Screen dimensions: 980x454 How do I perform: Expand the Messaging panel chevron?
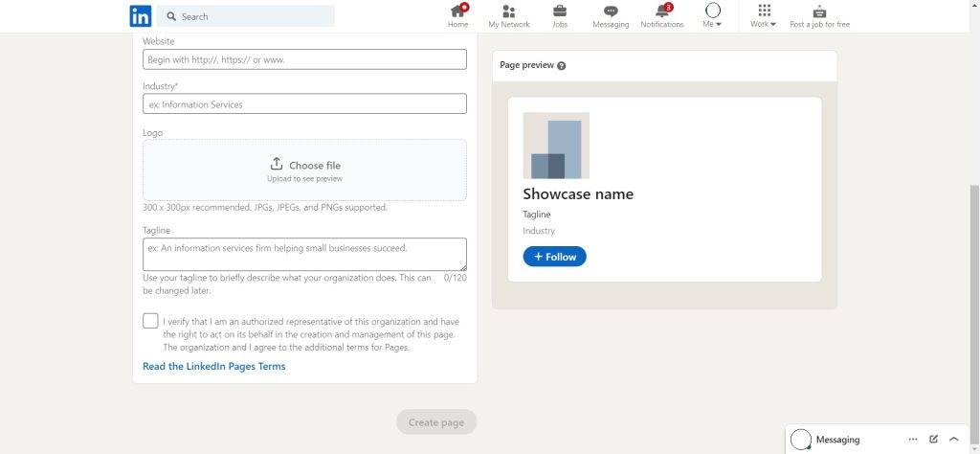point(954,440)
